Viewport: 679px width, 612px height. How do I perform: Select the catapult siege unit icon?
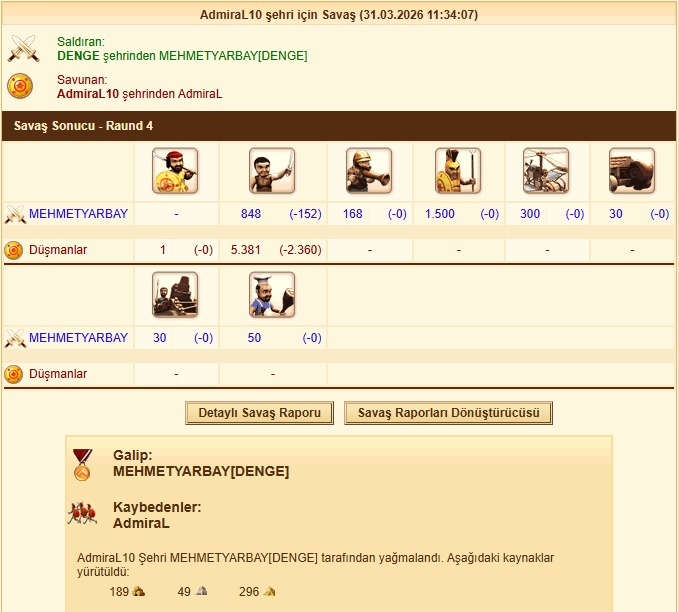(175, 295)
